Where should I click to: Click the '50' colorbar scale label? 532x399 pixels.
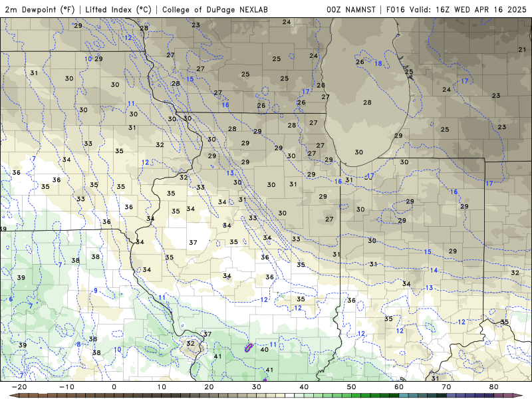[x=352, y=387]
